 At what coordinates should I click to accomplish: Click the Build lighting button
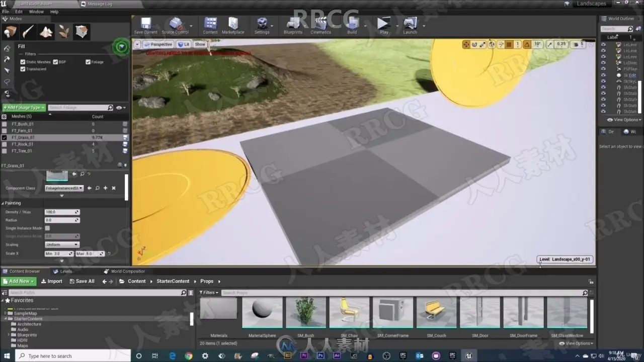(352, 26)
